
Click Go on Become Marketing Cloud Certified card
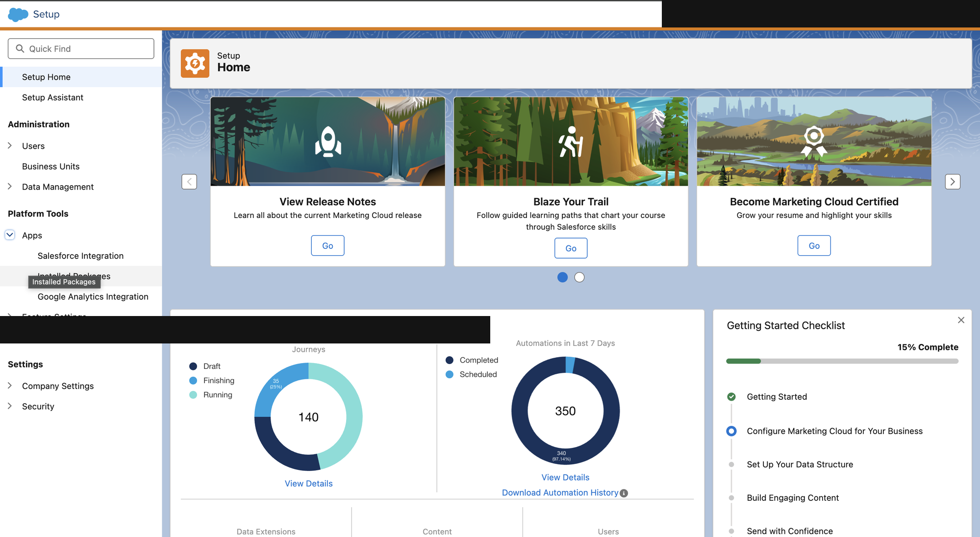point(814,245)
